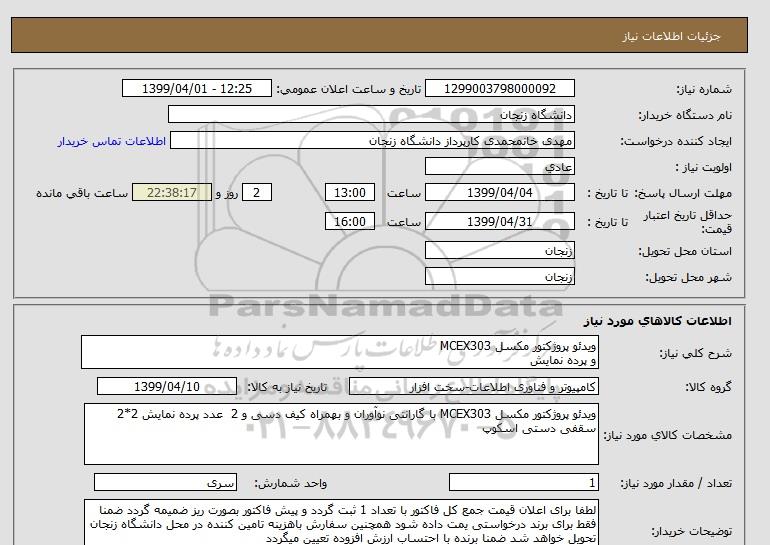This screenshot has height=545, width=770.
Task: Click the شهر محل تحویل label
Action: point(688,277)
